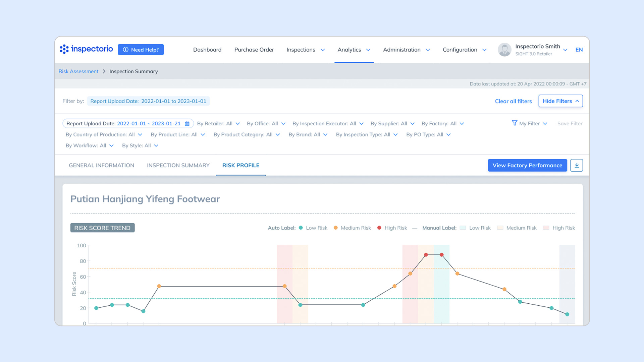Click the Clear all filters link
Image resolution: width=644 pixels, height=362 pixels.
(513, 101)
